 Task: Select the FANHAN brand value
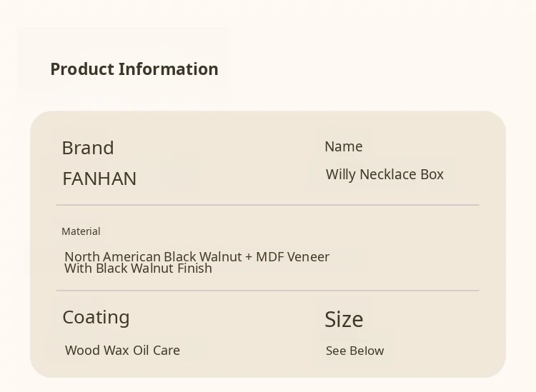pos(99,179)
